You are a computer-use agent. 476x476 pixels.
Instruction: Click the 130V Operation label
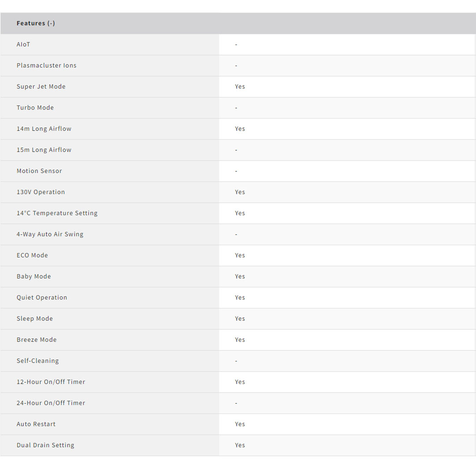pos(41,192)
